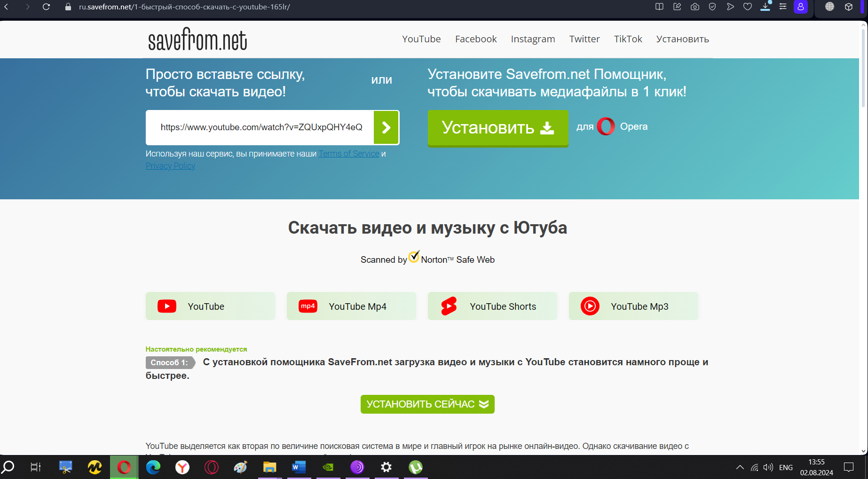Launch uTorrent from the taskbar

tap(415, 467)
